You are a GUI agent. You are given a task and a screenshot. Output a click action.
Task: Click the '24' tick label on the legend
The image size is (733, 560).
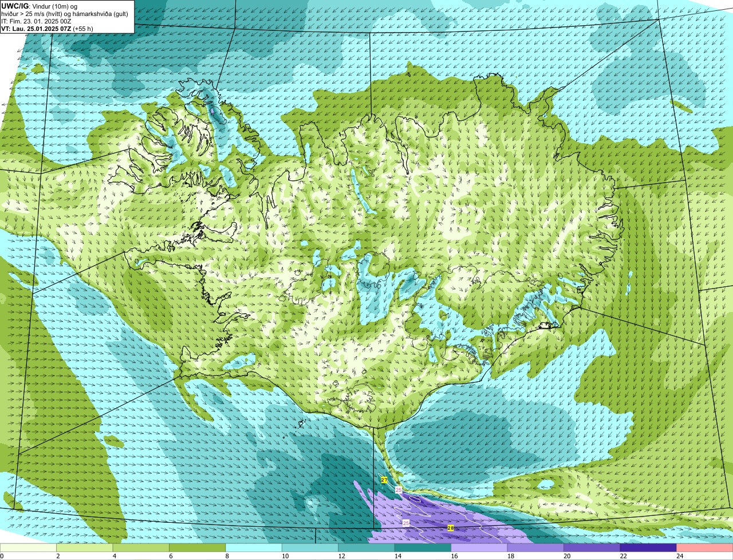[680, 556]
